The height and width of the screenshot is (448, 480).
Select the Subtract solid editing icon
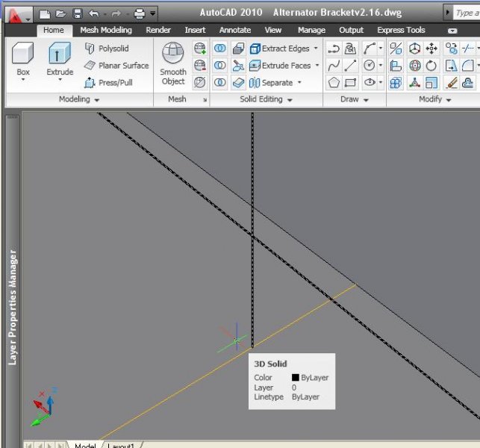[219, 66]
